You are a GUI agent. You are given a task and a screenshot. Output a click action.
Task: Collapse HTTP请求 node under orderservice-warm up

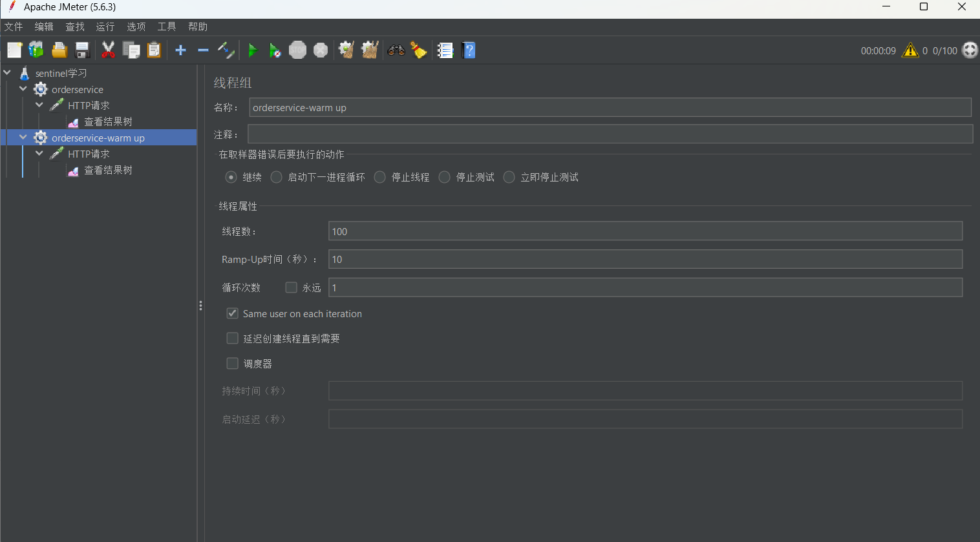coord(39,153)
